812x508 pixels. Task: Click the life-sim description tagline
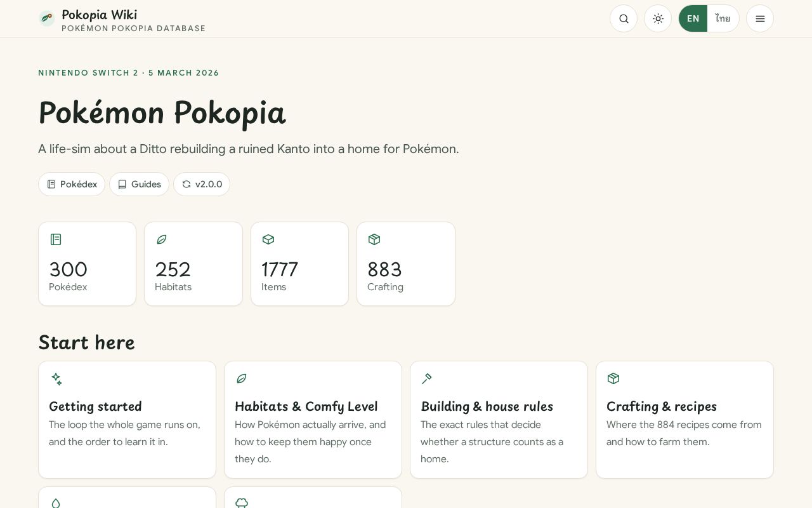(x=248, y=149)
